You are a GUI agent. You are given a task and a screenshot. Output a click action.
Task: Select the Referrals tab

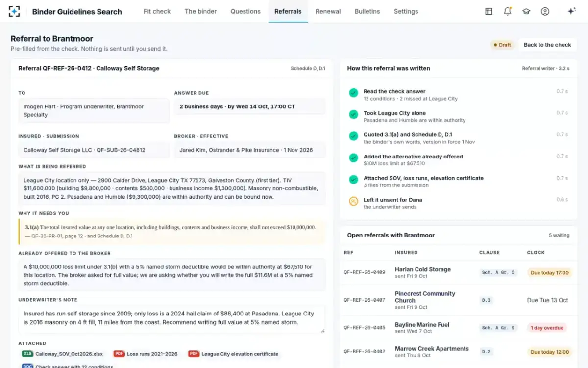click(288, 11)
